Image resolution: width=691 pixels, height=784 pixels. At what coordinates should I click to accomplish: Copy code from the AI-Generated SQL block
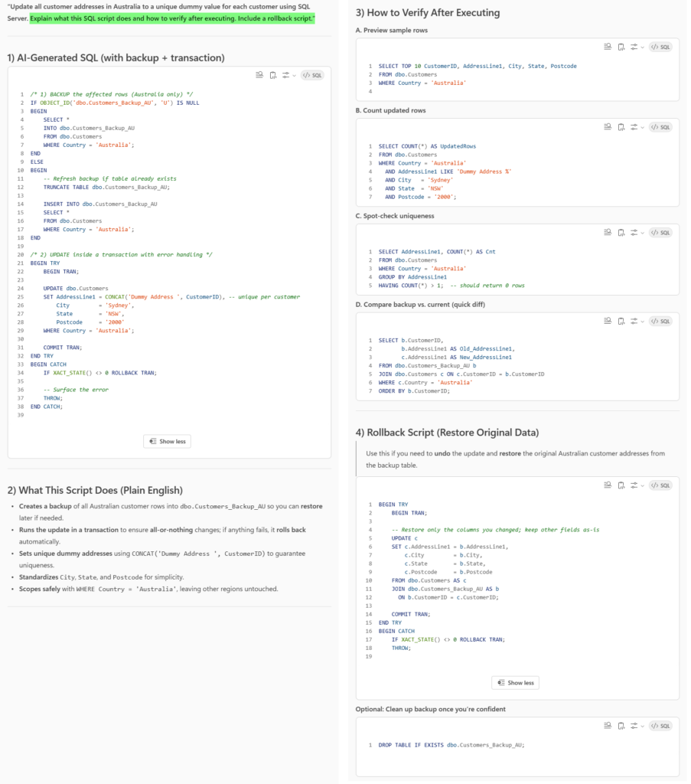click(x=273, y=75)
